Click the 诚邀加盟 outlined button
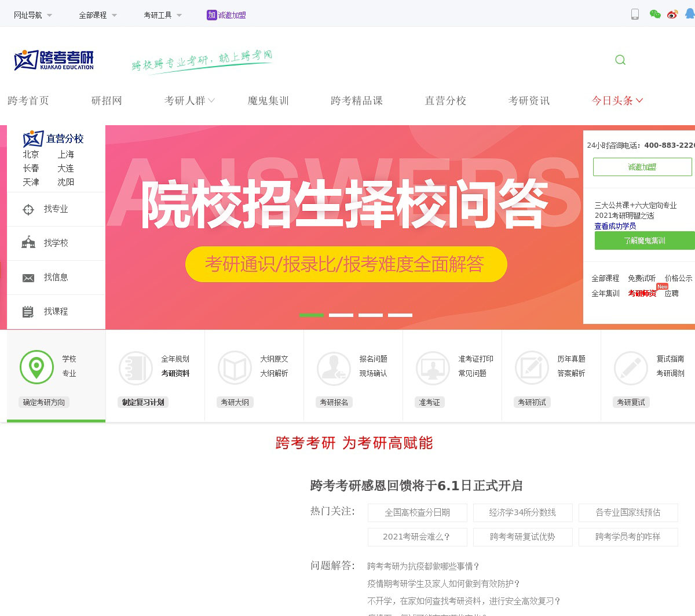The height and width of the screenshot is (616, 695). coord(642,167)
